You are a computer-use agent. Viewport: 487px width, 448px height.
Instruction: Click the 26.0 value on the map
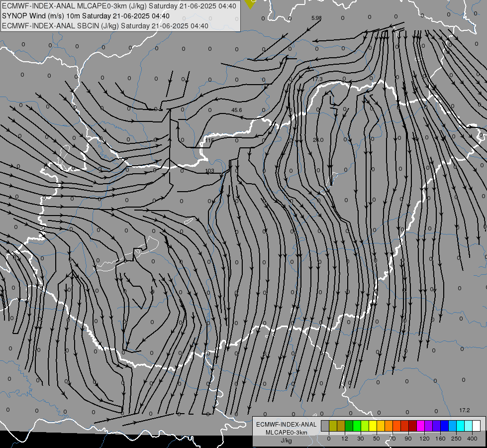[x=318, y=140]
